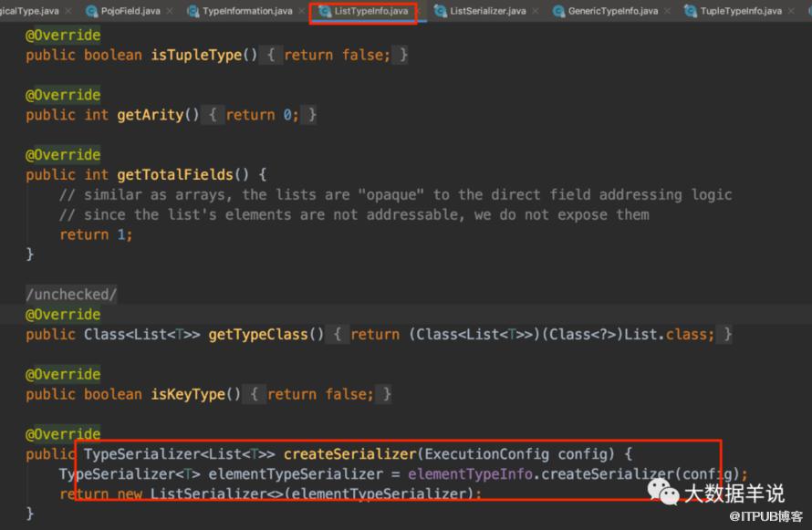Expand the folded /unchecked/ annotation
The image size is (812, 530).
[x=71, y=295]
